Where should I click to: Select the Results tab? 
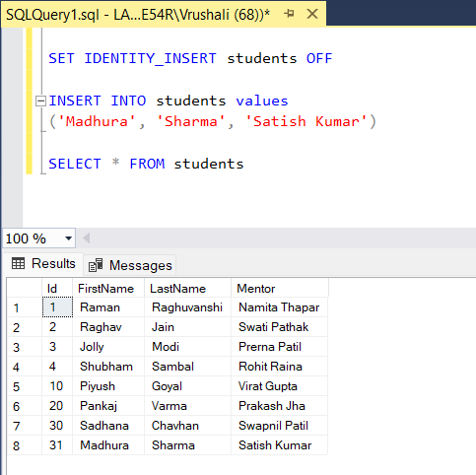point(43,263)
